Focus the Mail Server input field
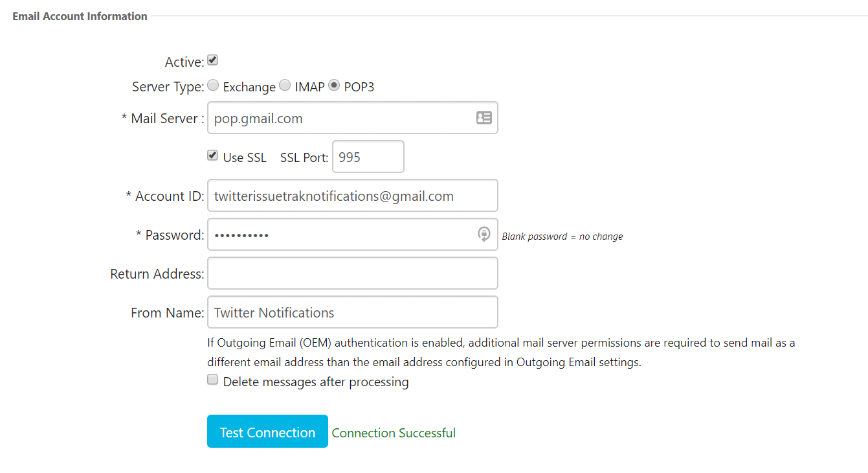Image resolution: width=868 pixels, height=473 pixels. (x=352, y=118)
